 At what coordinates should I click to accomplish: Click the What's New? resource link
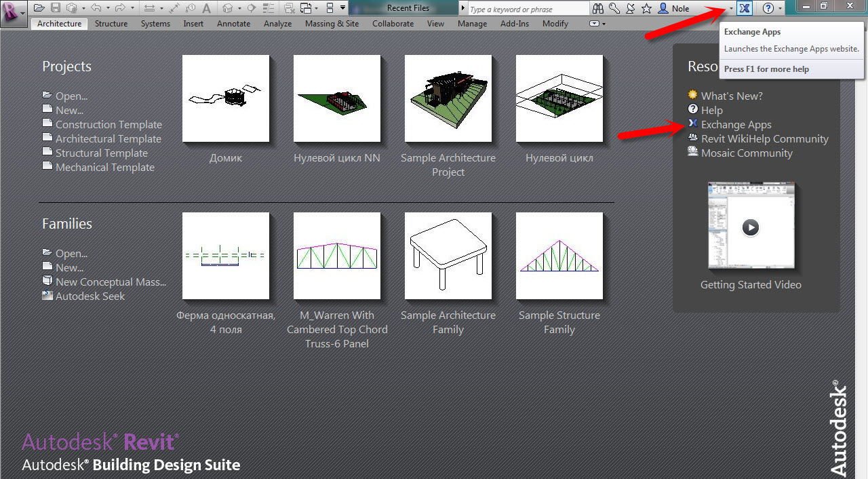pyautogui.click(x=732, y=96)
